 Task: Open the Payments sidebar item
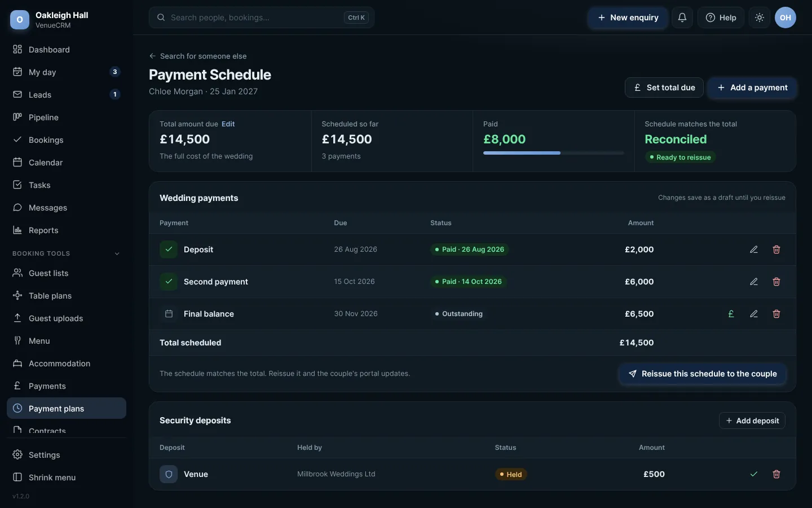click(67, 386)
